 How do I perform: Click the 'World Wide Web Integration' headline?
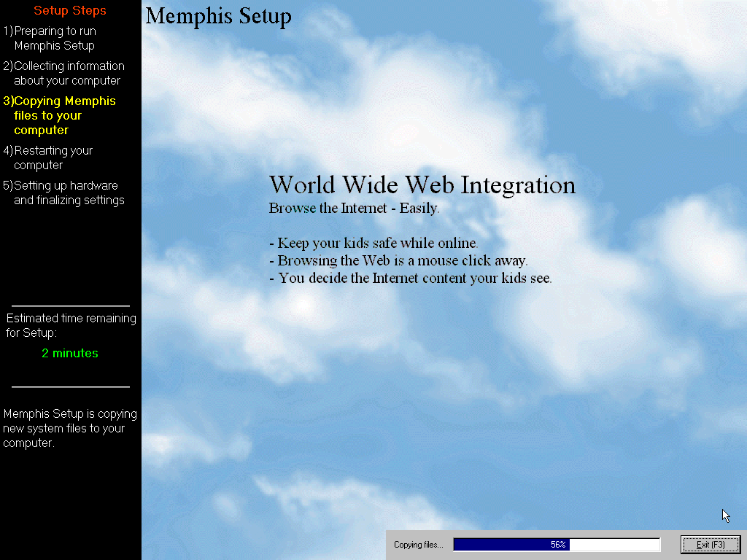pyautogui.click(x=422, y=184)
